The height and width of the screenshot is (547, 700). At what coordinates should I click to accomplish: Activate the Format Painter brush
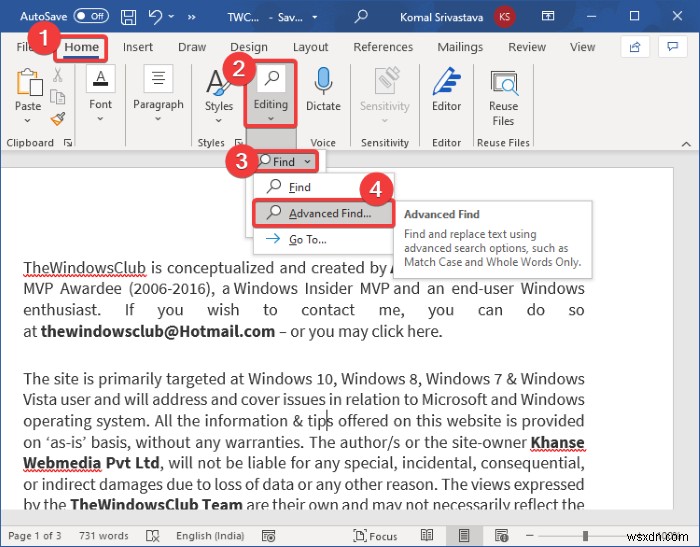pyautogui.click(x=58, y=119)
